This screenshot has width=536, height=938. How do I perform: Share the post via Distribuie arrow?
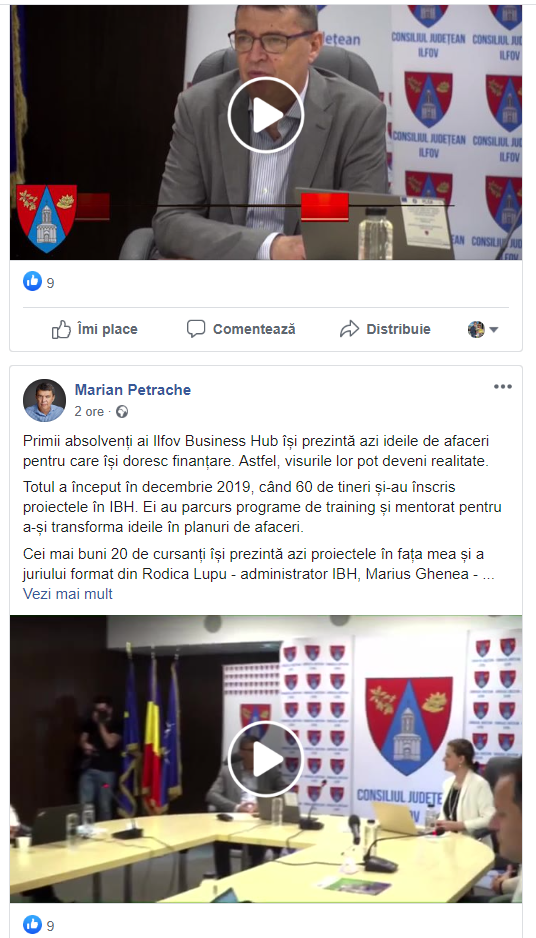[x=385, y=329]
